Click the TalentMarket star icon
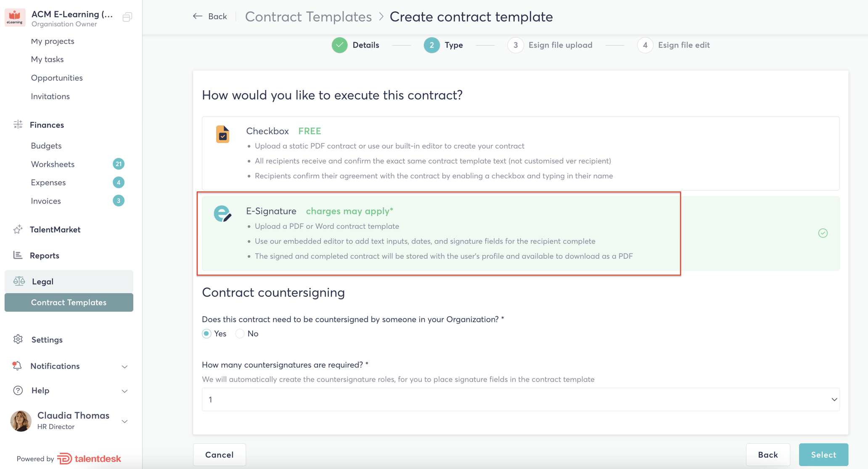This screenshot has height=469, width=868. (18, 229)
